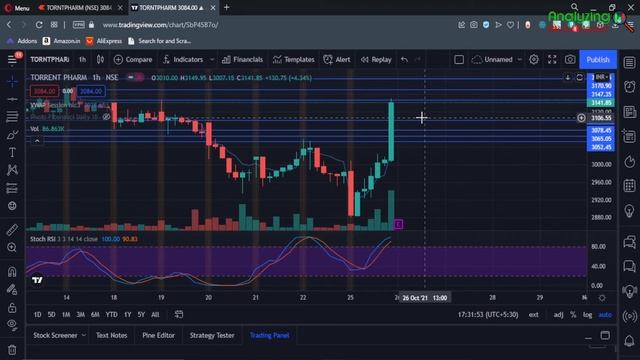Image resolution: width=640 pixels, height=360 pixels.
Task: Open the Compare symbol dialog
Action: click(x=133, y=60)
